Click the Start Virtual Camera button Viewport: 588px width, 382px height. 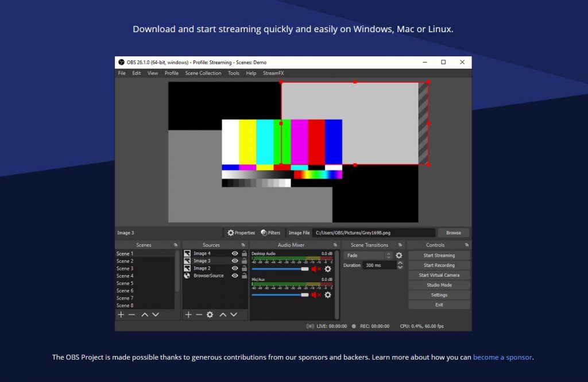click(x=439, y=275)
